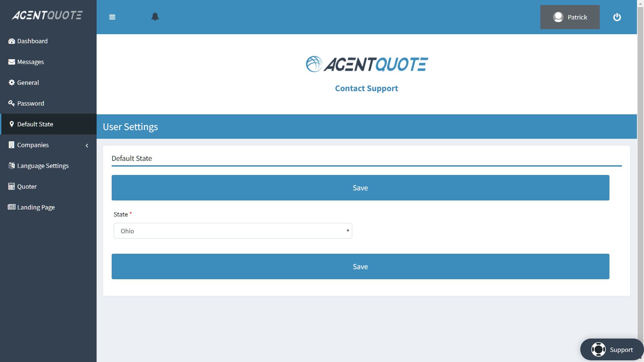
Task: Click the sidebar AgentQuote logo
Action: pyautogui.click(x=47, y=15)
